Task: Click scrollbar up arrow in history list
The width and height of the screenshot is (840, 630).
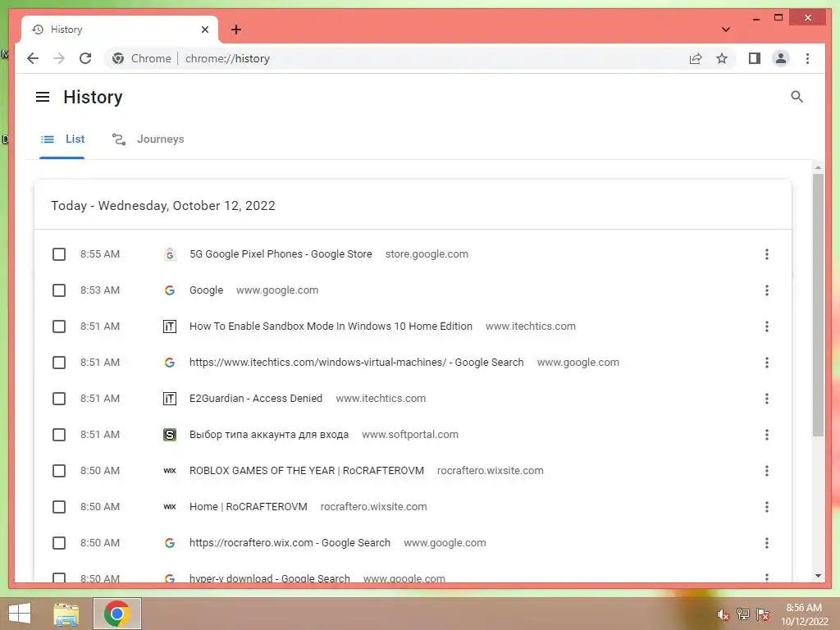Action: click(x=818, y=167)
